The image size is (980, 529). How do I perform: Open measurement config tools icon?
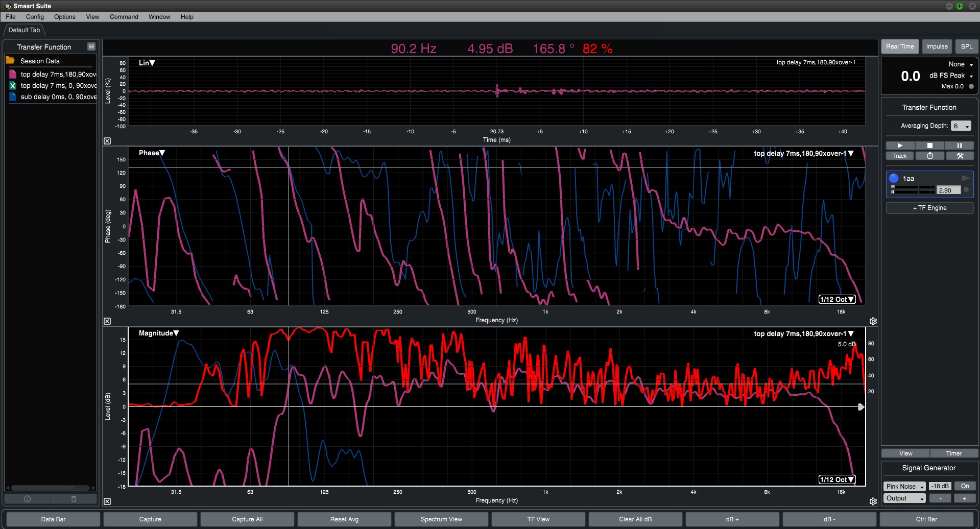click(960, 156)
